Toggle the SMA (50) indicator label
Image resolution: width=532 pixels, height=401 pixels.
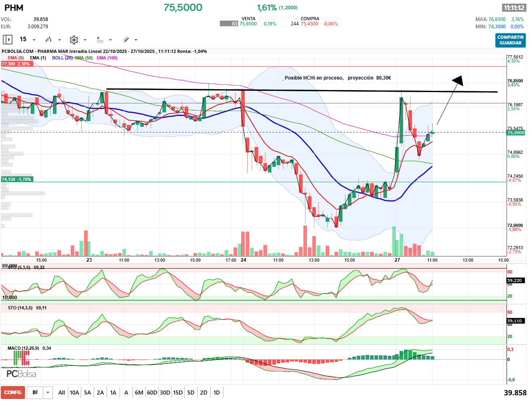tap(84, 58)
